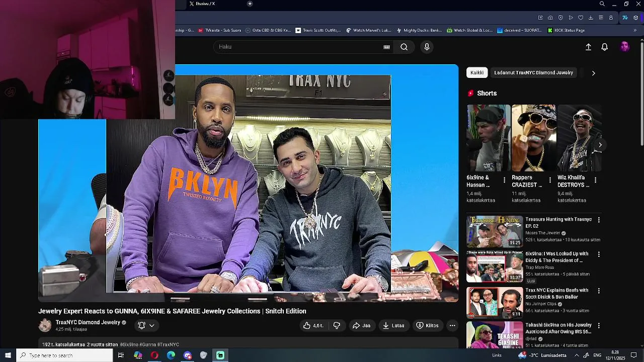Open the TVkaista - Sub Suora bookmark
644x362 pixels.
pos(219,30)
